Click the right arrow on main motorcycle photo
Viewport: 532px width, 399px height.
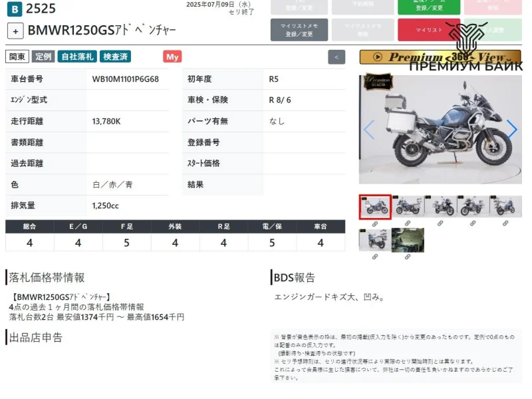point(511,129)
